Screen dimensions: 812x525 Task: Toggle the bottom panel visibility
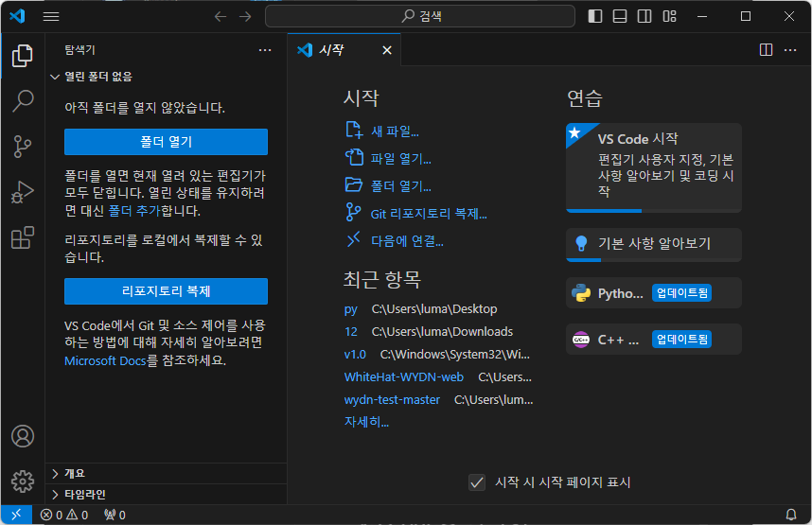pos(620,17)
